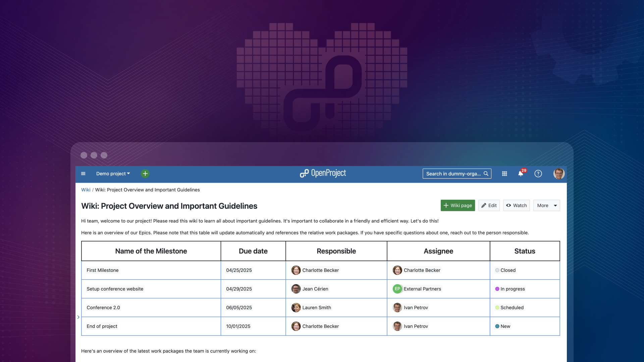Click the help question mark icon

538,173
